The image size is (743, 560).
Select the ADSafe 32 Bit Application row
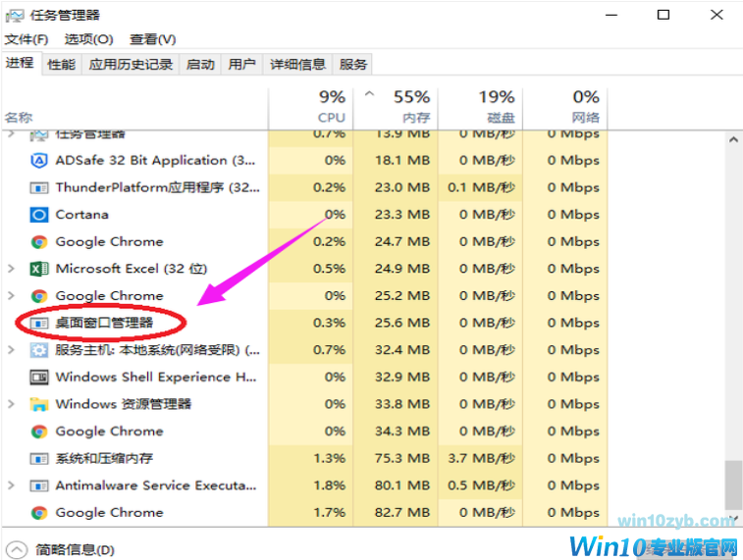305,161
